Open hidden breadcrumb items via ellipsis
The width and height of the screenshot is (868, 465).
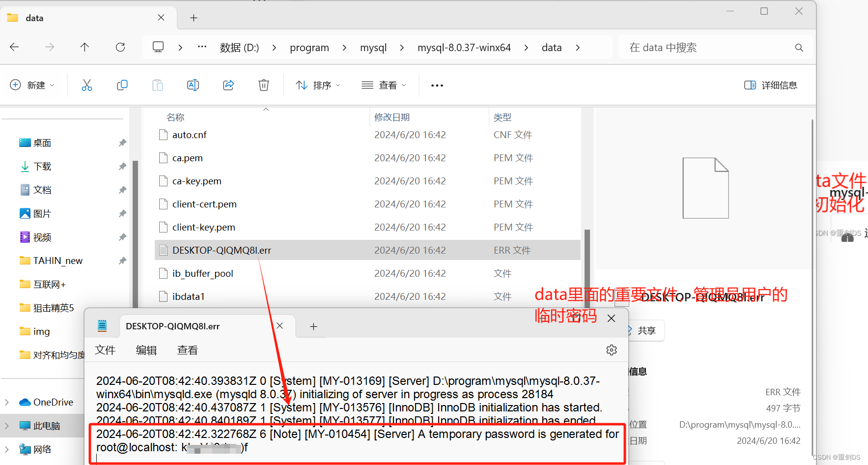202,47
